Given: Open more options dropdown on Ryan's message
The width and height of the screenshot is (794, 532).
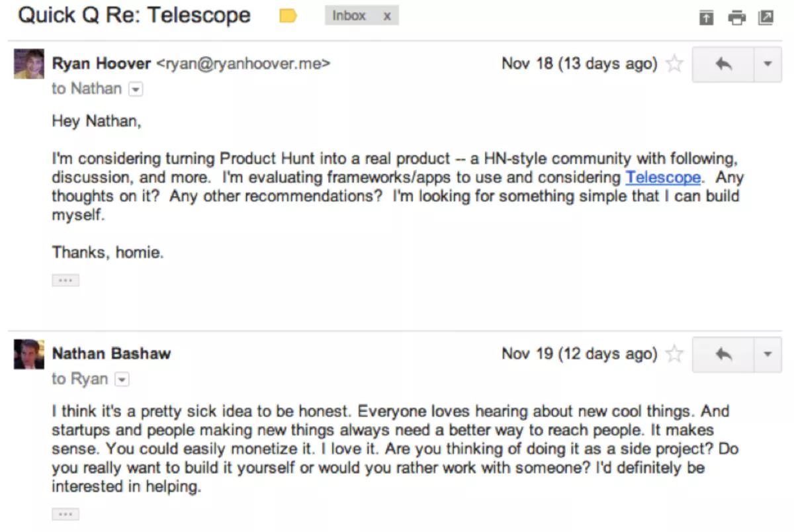Looking at the screenshot, I should pos(768,64).
